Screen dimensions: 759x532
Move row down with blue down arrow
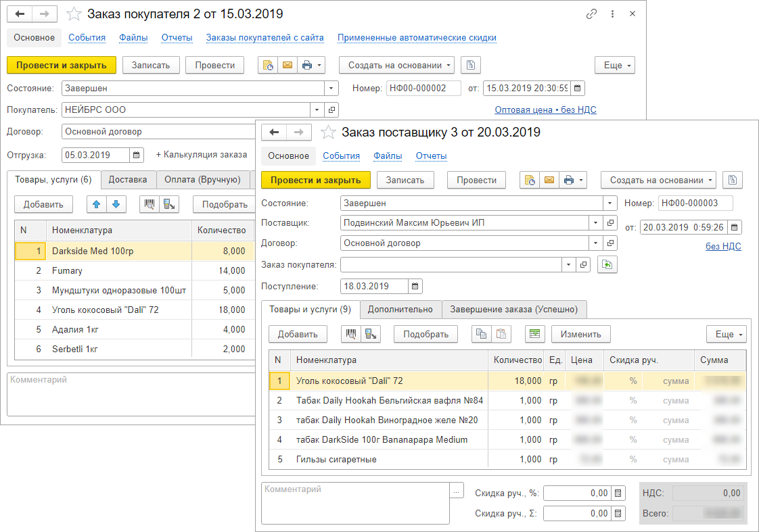click(x=116, y=205)
